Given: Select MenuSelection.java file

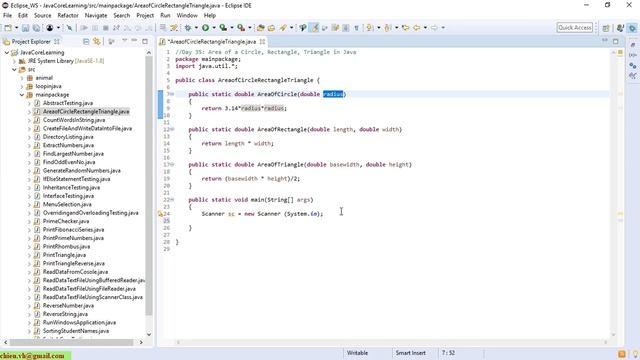Looking at the screenshot, I should [67, 204].
